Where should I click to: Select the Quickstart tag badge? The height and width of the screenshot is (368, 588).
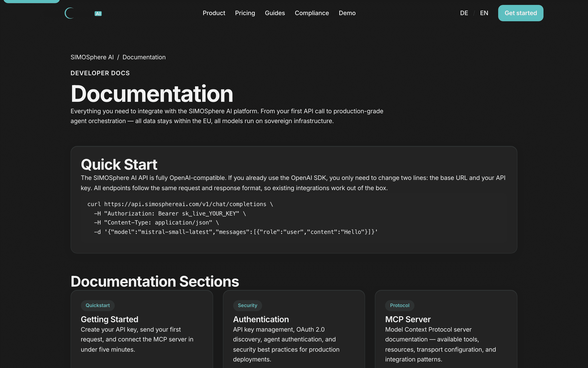click(98, 305)
